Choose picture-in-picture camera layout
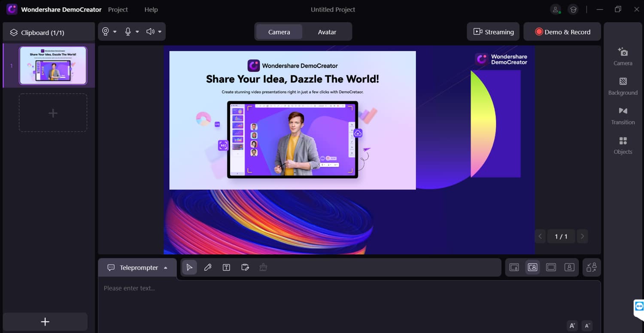 click(x=532, y=267)
